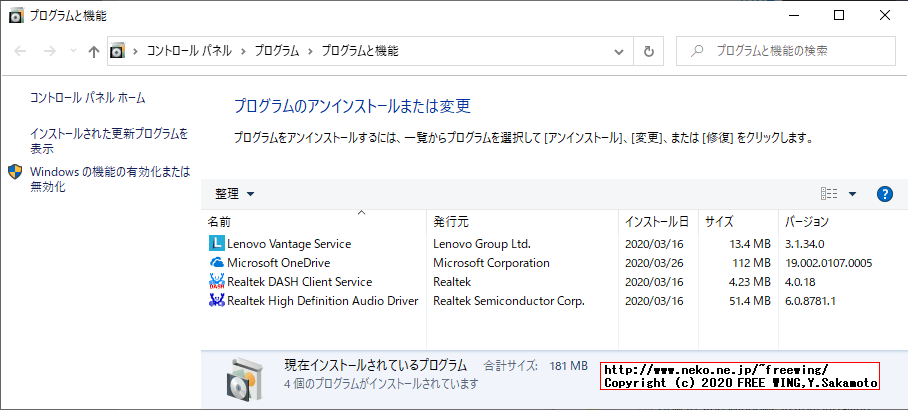Click the Lenovo Vantage Service icon

click(x=216, y=244)
